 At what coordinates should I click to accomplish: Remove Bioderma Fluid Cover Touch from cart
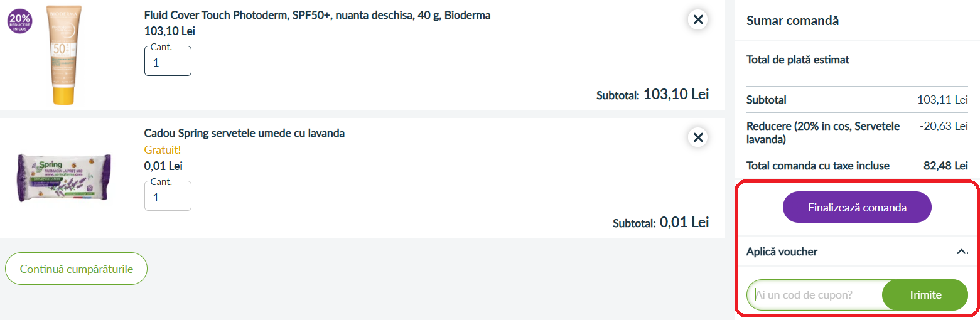697,19
